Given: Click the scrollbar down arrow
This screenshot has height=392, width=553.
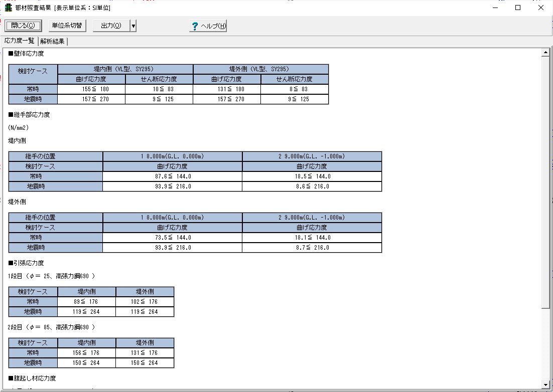Looking at the screenshot, I should [545, 385].
